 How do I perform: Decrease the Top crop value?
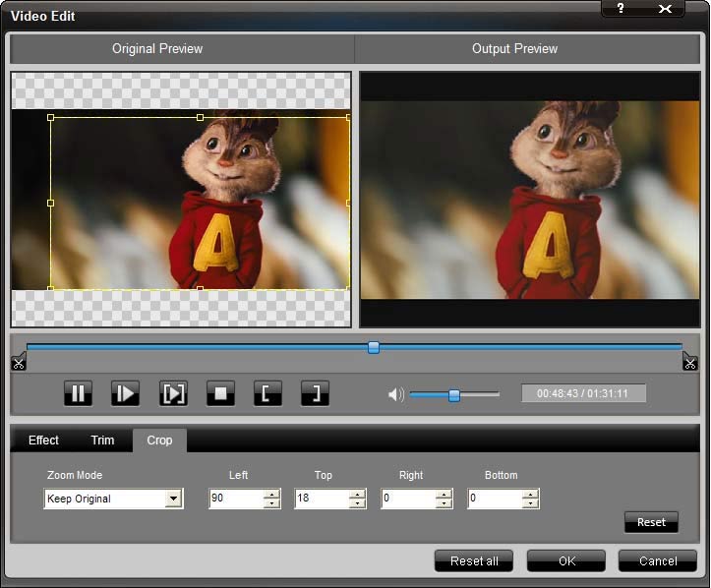pyautogui.click(x=357, y=503)
